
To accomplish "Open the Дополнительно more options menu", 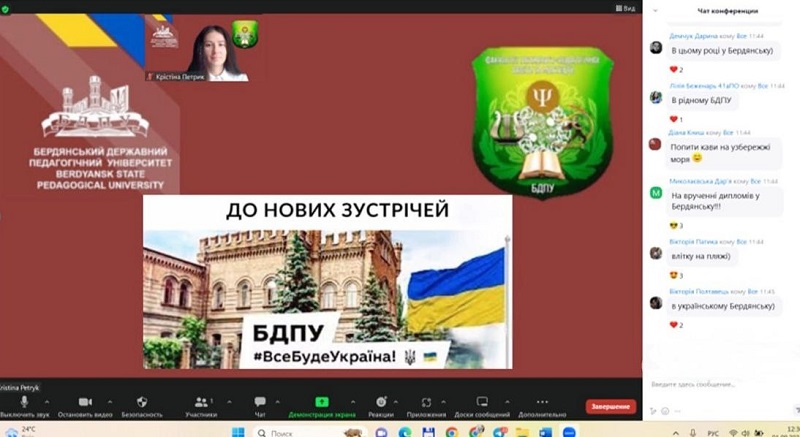I will (x=542, y=406).
